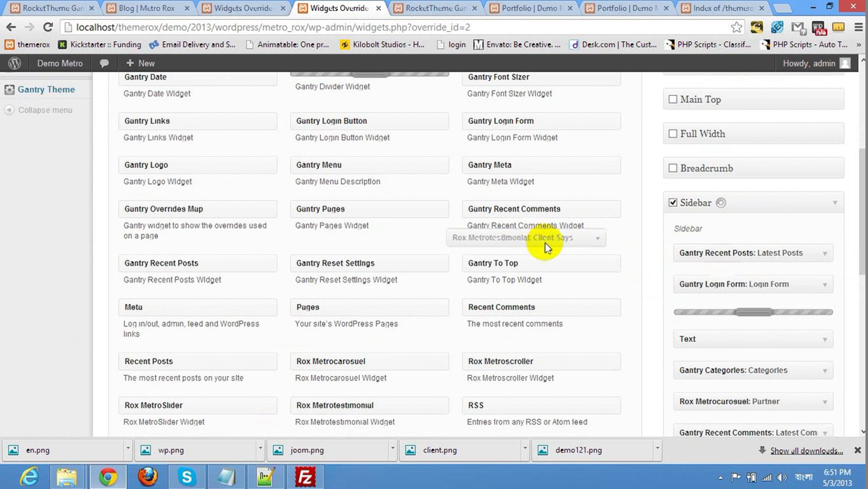Close the downloads bar
The image size is (868, 489).
pyautogui.click(x=858, y=450)
